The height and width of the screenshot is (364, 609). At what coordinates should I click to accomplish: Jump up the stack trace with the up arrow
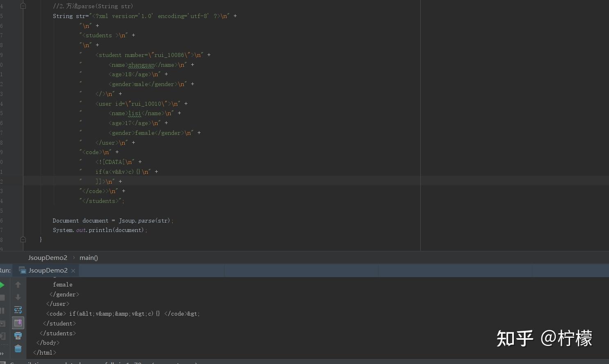pyautogui.click(x=18, y=284)
